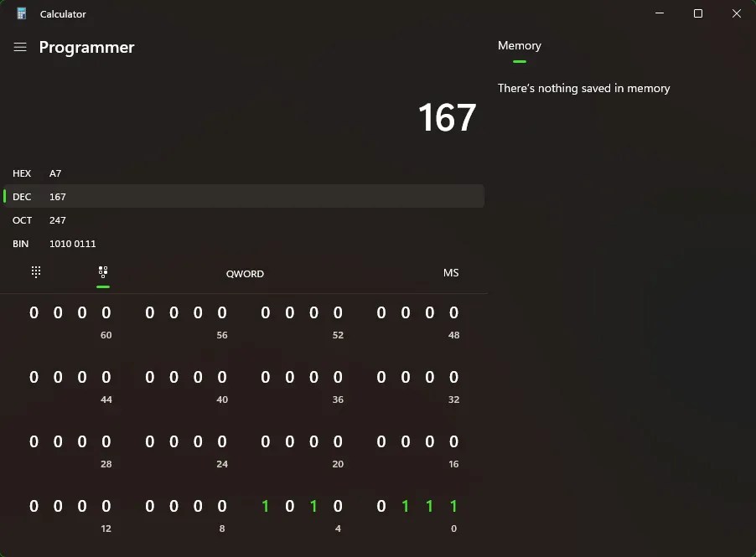
Task: Change the QWORD word size
Action: tap(245, 274)
